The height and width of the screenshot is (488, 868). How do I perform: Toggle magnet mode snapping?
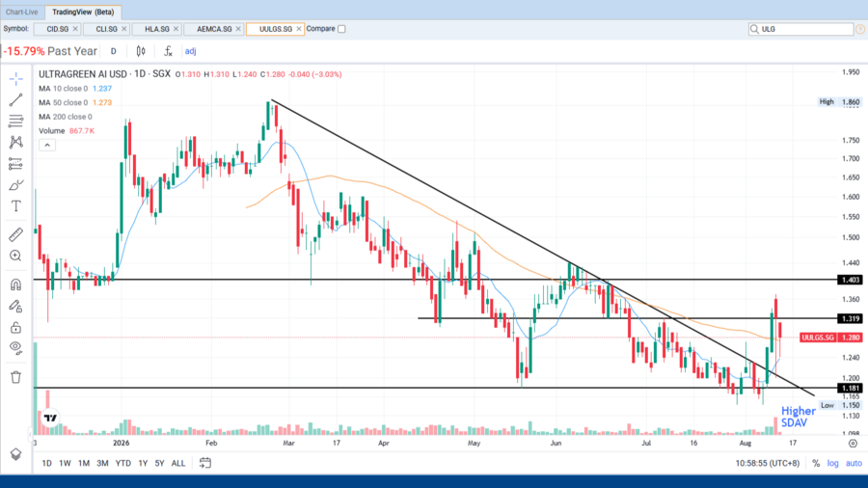[15, 285]
